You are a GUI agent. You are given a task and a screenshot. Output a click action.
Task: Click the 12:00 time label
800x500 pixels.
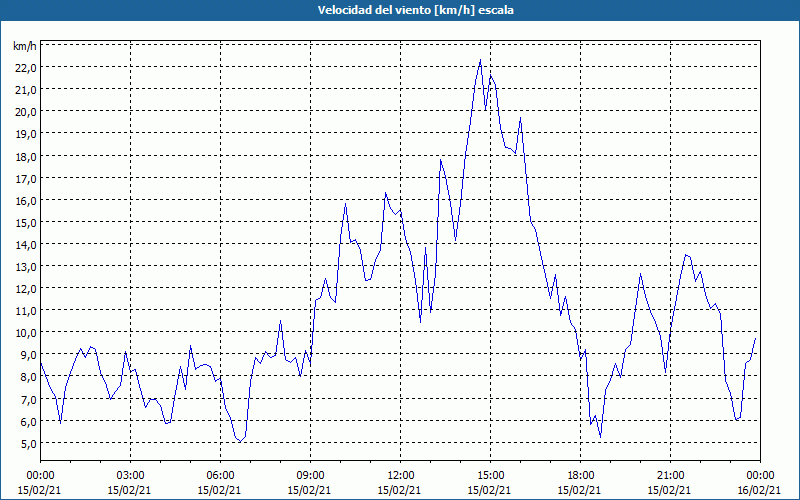tap(401, 476)
